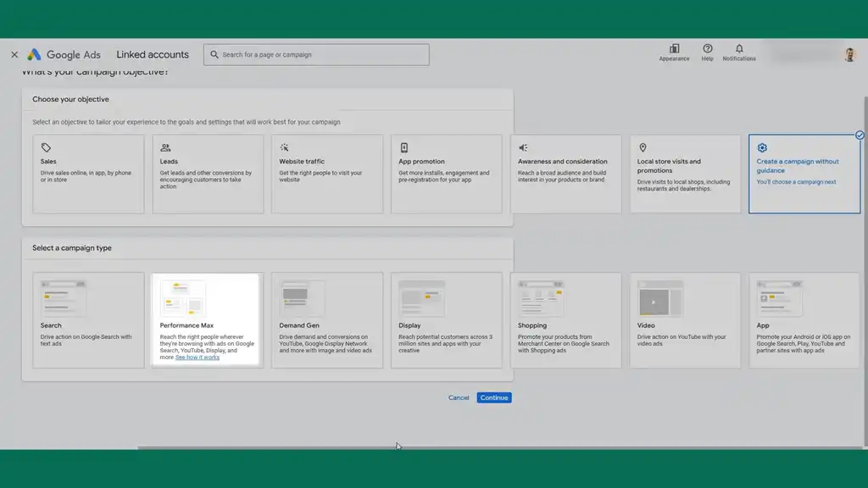Click the Local store visits pin icon
Screen dimensions: 868x488
coord(643,147)
